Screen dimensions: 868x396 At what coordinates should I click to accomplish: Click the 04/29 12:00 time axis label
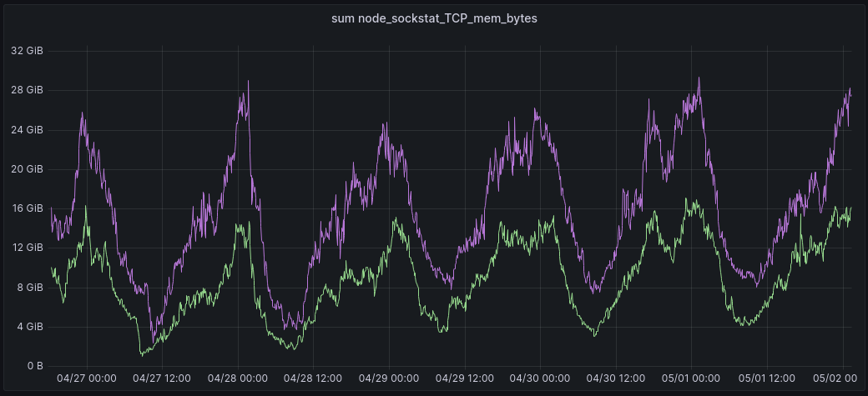(x=464, y=378)
